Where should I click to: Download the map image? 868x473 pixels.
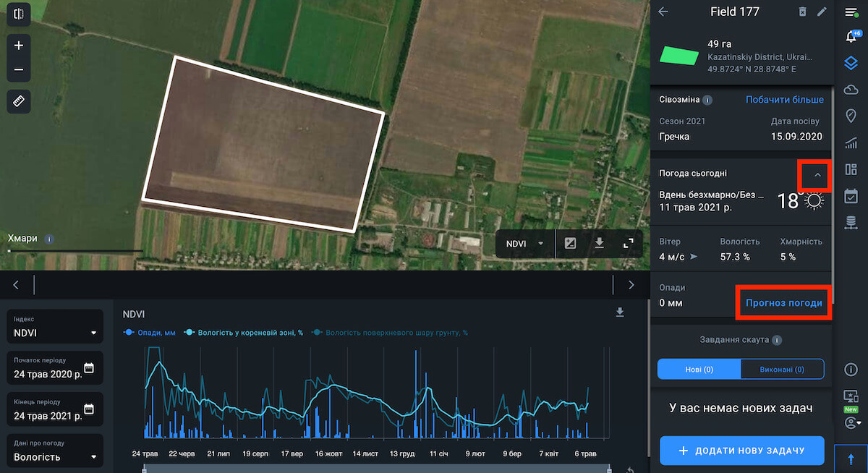(x=599, y=244)
